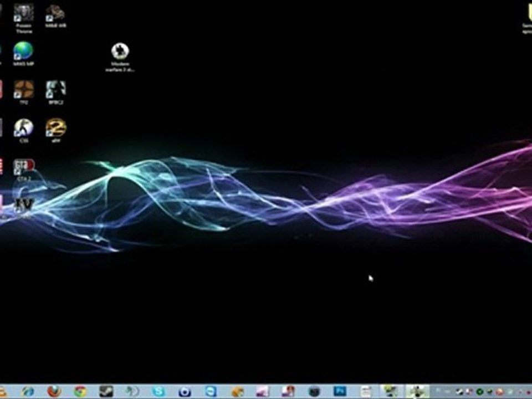Image resolution: width=532 pixels, height=399 pixels.
Task: Open Photoshop from the taskbar
Action: [x=340, y=392]
